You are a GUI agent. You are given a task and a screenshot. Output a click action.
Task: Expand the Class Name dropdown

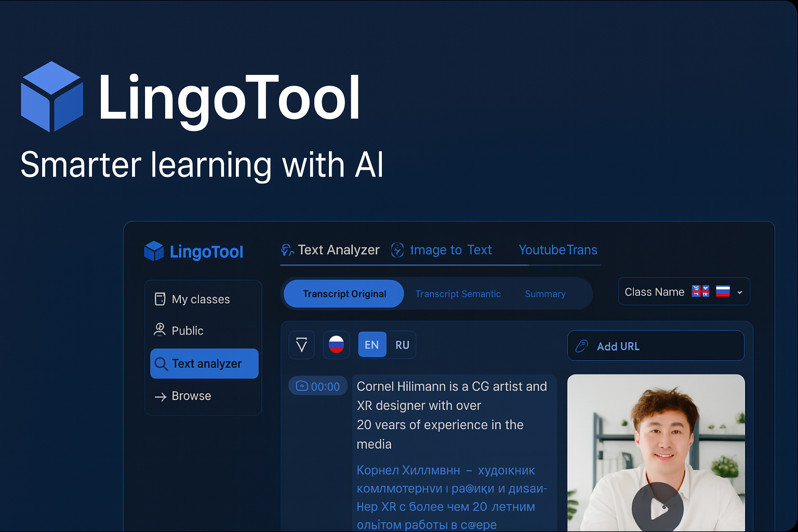740,291
